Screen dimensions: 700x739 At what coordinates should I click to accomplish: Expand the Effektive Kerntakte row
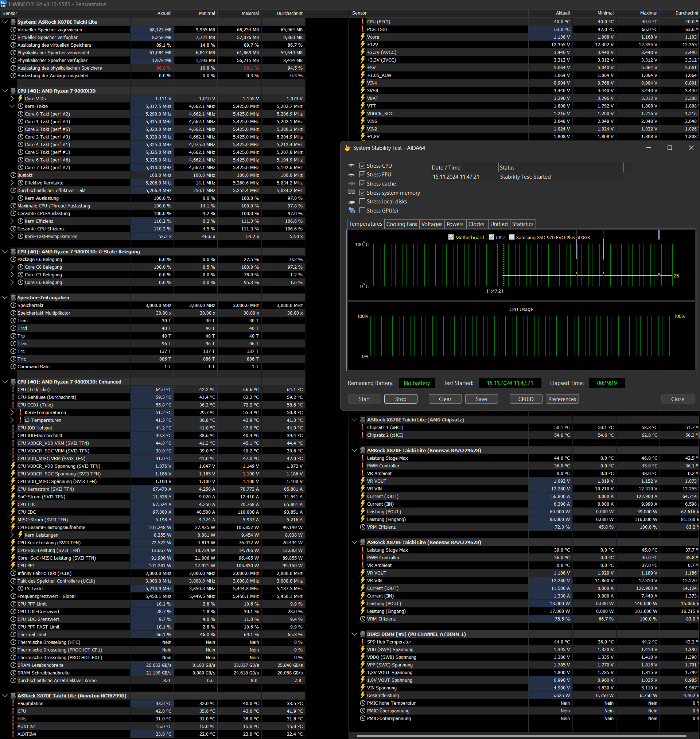tap(12, 183)
